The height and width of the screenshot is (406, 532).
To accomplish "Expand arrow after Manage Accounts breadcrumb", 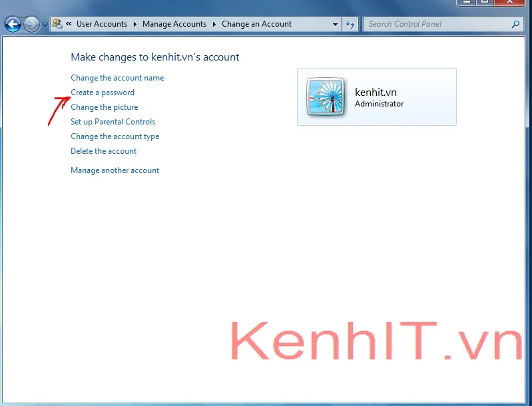I will (214, 24).
